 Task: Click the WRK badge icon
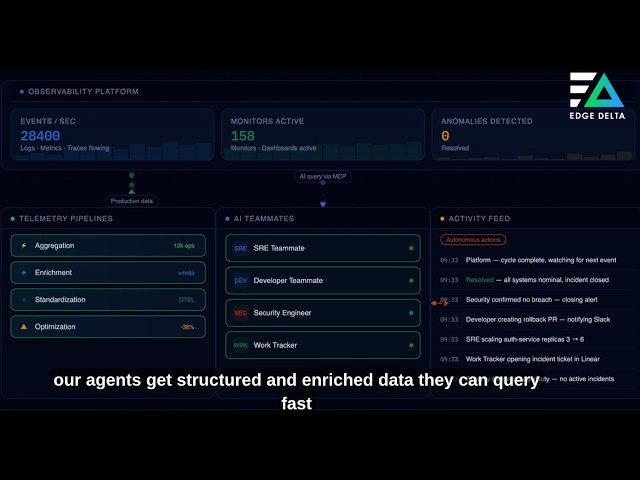click(x=240, y=345)
